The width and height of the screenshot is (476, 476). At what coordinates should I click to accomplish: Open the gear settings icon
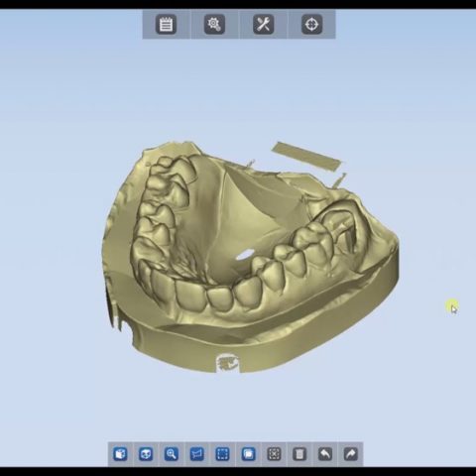pos(214,24)
